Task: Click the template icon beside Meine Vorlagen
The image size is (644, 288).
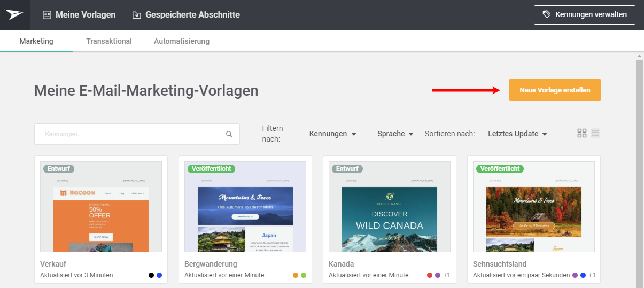Action: 47,15
